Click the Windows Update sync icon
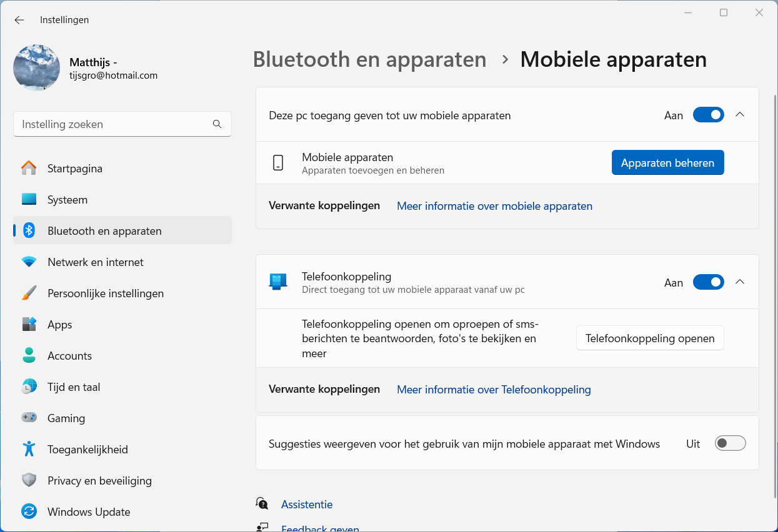The image size is (778, 532). click(29, 512)
